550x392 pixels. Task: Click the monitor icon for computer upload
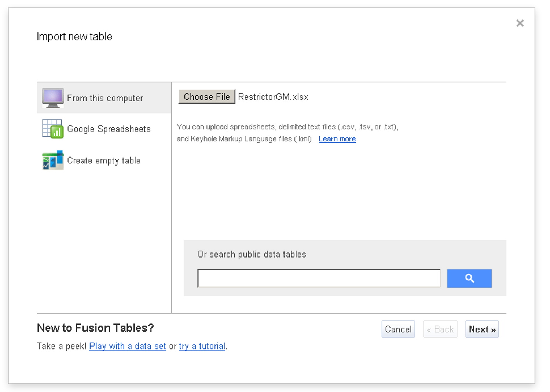(x=53, y=98)
